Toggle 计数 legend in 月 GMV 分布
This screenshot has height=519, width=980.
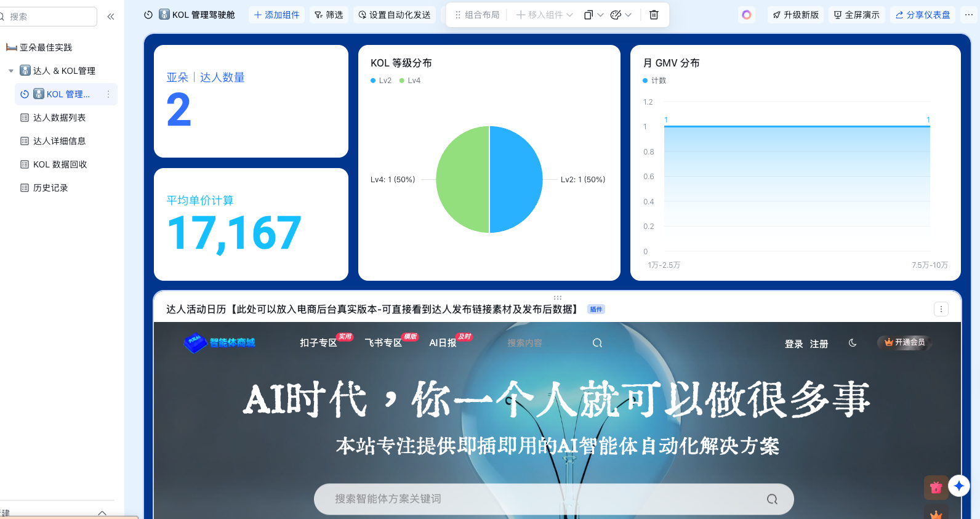tap(654, 81)
